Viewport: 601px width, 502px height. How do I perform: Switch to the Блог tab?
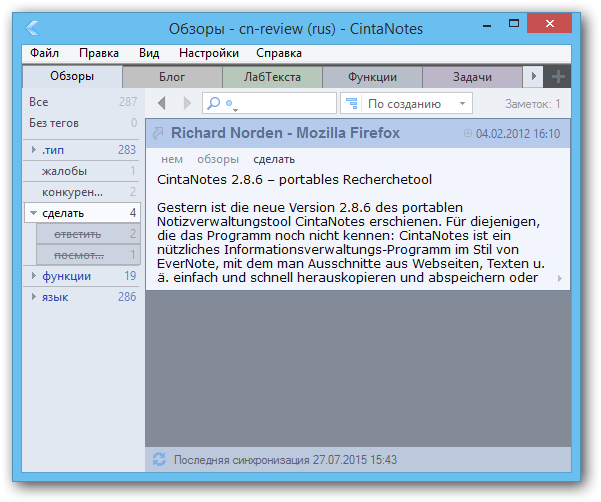tap(172, 77)
